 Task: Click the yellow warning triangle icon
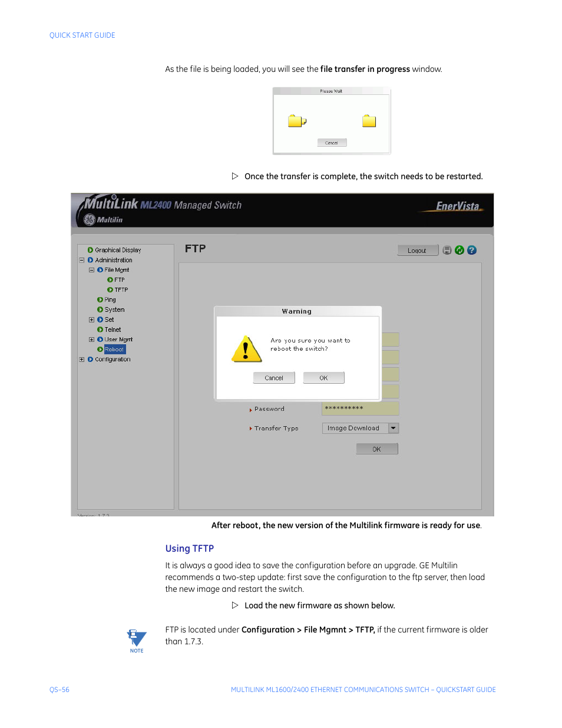coord(247,349)
